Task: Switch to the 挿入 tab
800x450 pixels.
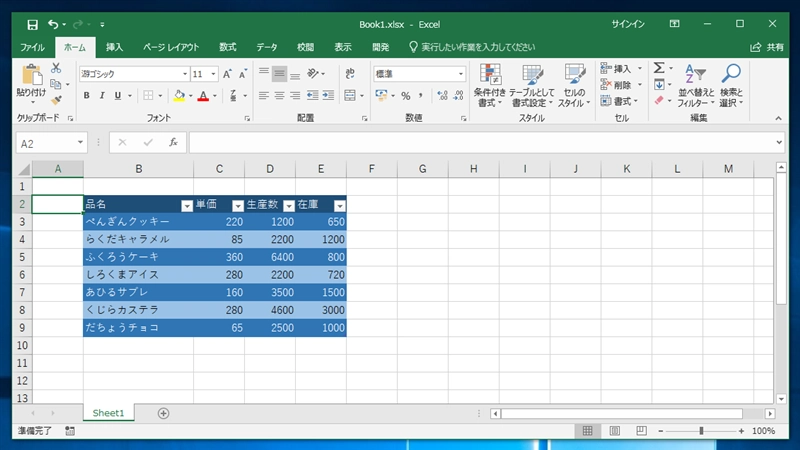Action: tap(114, 47)
